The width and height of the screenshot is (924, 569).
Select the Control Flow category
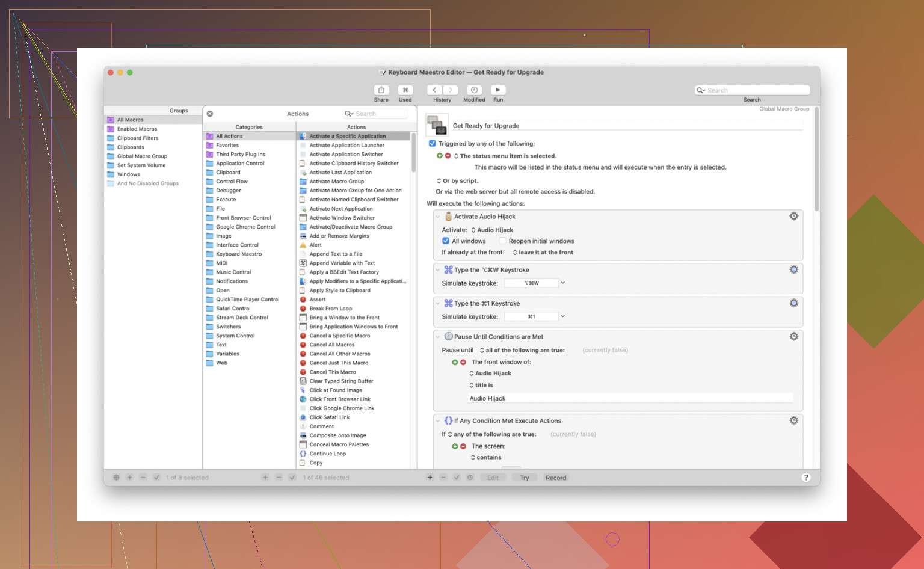coord(232,182)
